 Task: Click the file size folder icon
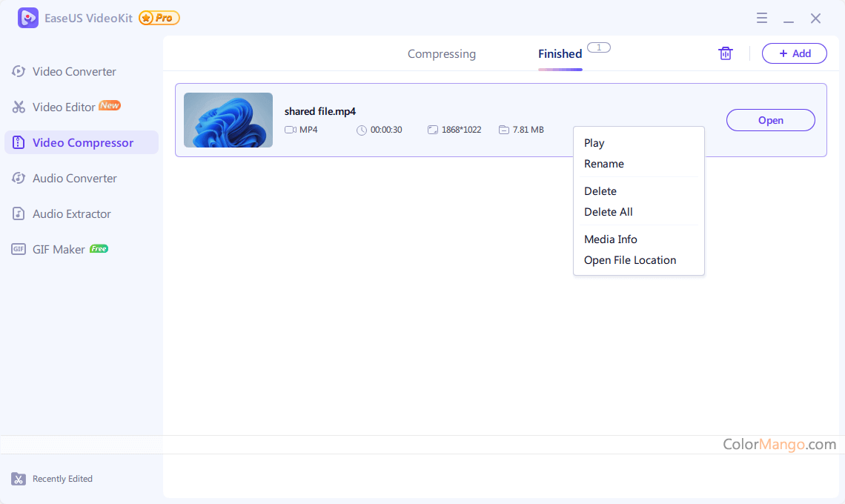tap(504, 130)
